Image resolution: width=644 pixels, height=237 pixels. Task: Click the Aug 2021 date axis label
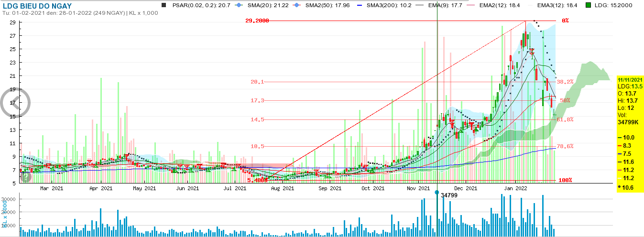click(x=282, y=188)
